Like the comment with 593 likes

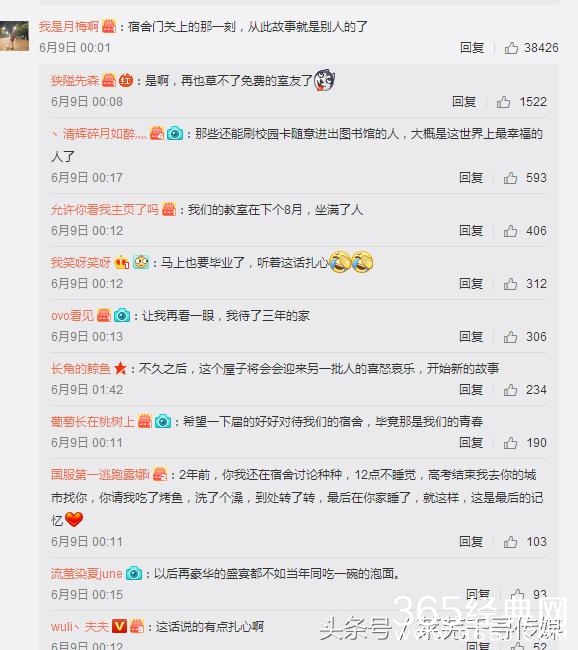(510, 178)
